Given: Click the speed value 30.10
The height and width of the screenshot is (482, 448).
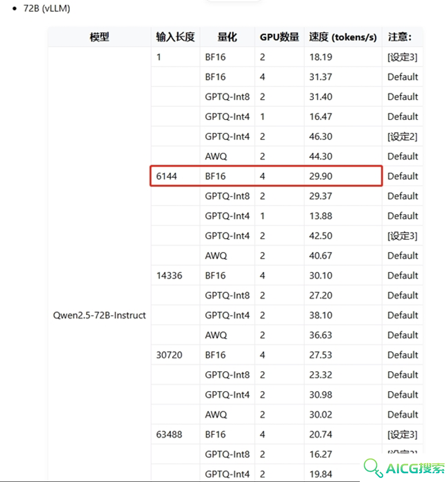Looking at the screenshot, I should pyautogui.click(x=321, y=276).
